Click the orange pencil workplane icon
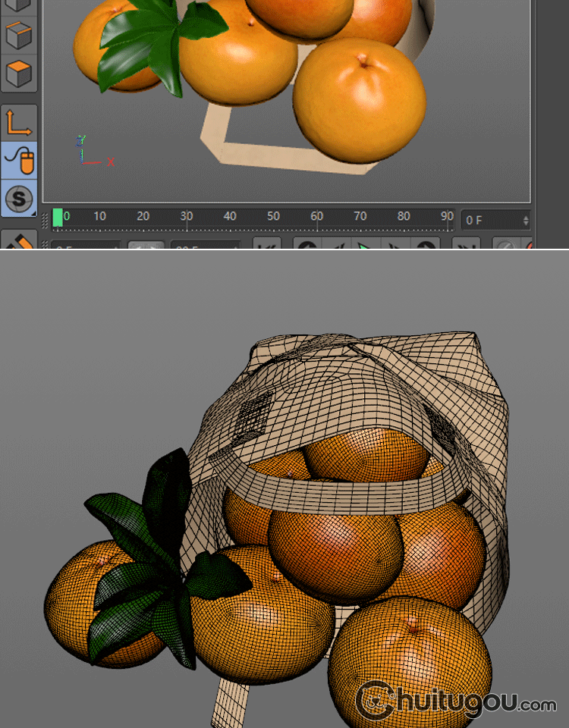This screenshot has width=569, height=728. 19,241
